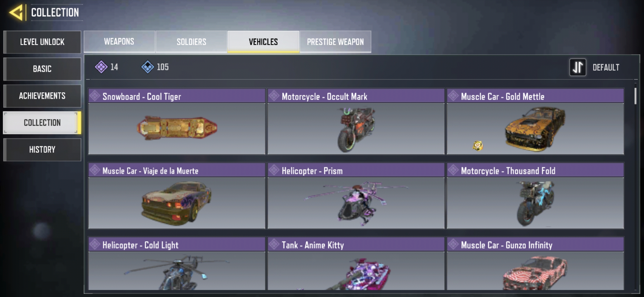Open the Prestige Weapon tab

coord(335,42)
